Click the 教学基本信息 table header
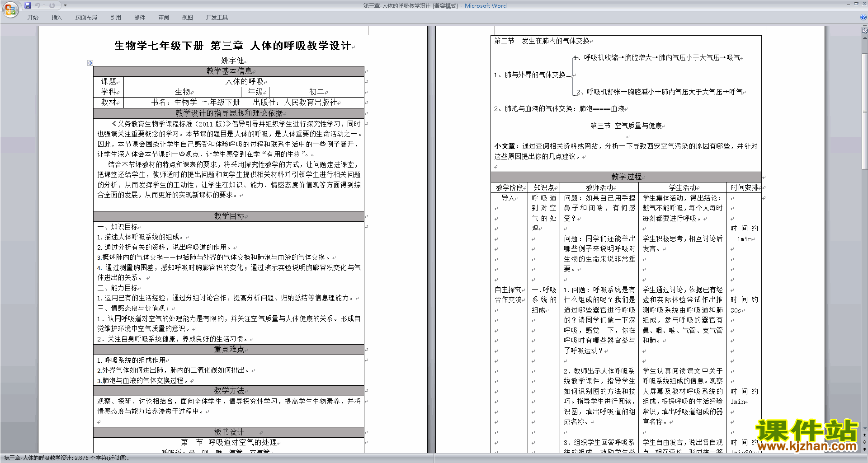Screen dimensions: 868x463 pos(229,71)
